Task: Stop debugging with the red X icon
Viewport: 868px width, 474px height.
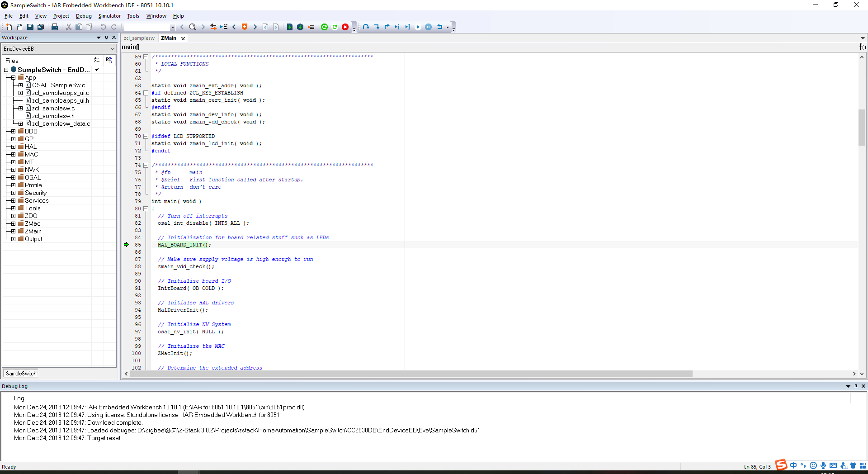Action: (x=345, y=27)
